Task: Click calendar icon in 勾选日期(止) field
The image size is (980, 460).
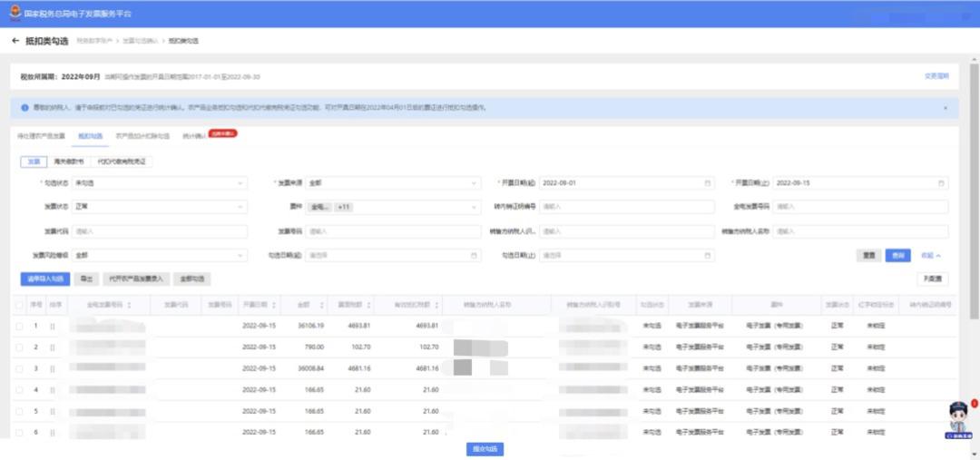Action: pyautogui.click(x=707, y=256)
